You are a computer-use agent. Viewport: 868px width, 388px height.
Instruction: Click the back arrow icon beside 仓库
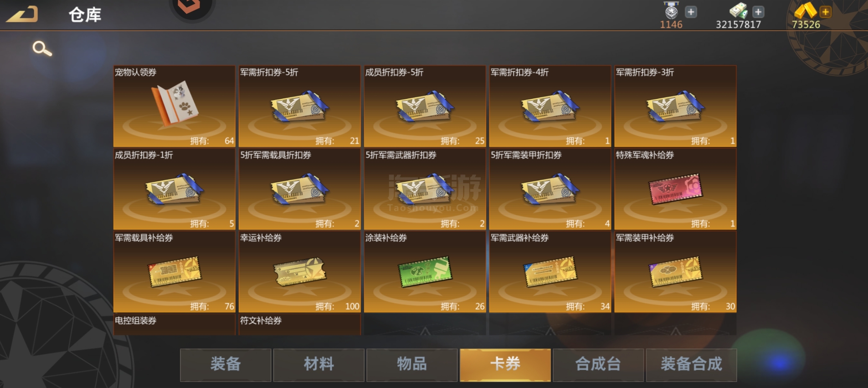pyautogui.click(x=22, y=14)
